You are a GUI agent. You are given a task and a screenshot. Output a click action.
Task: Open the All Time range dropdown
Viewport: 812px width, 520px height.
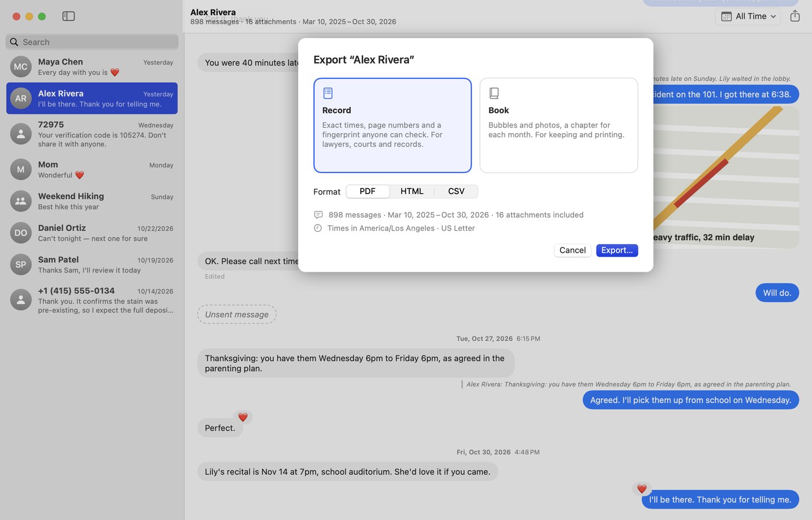click(x=748, y=16)
